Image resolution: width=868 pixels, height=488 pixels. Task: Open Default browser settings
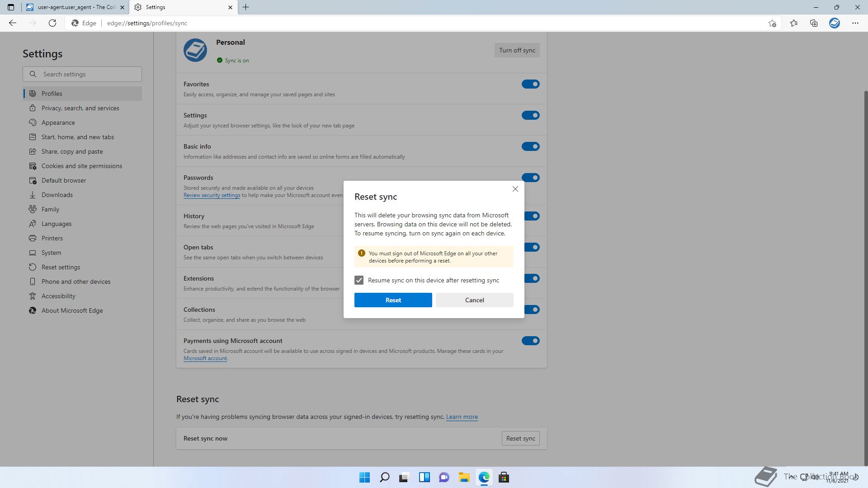pyautogui.click(x=82, y=180)
